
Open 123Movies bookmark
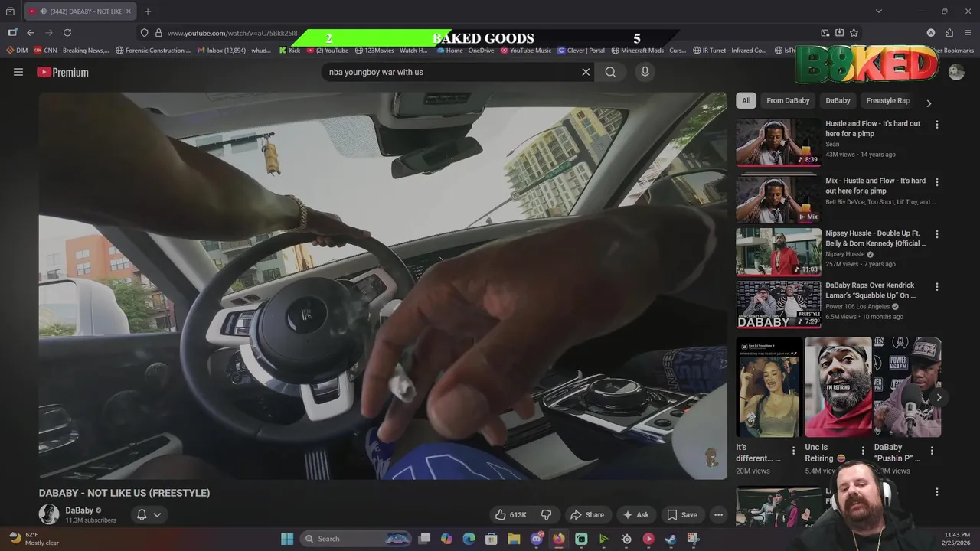(x=390, y=51)
